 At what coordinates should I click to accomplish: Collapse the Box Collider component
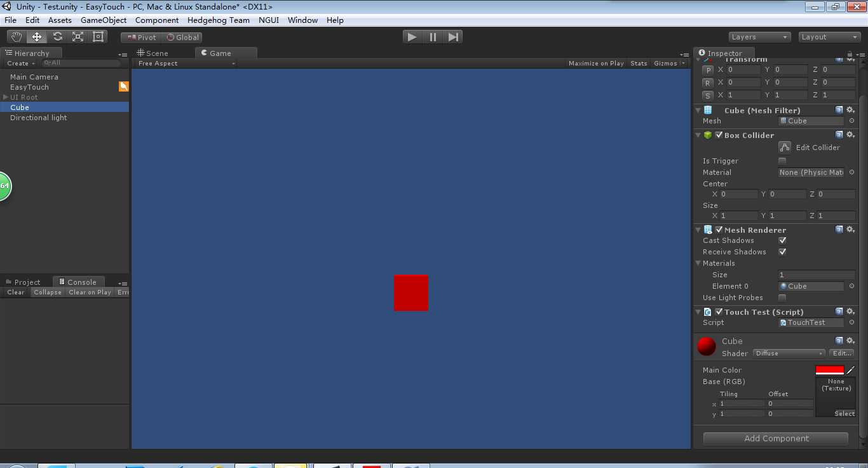click(x=698, y=135)
